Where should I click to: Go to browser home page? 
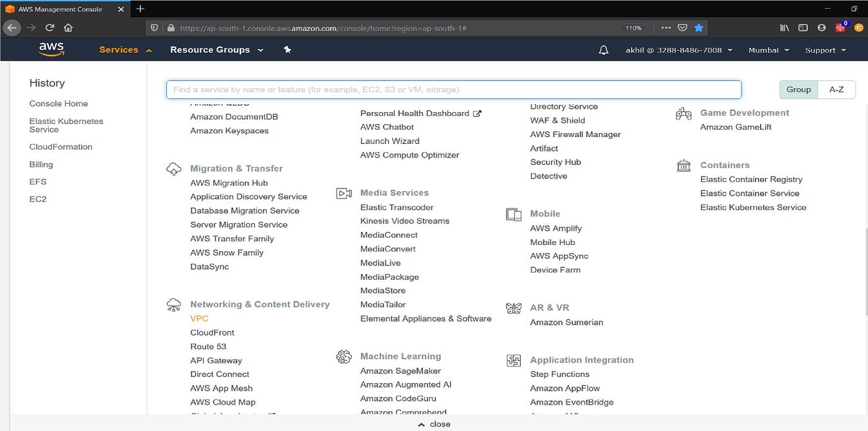[x=68, y=27]
